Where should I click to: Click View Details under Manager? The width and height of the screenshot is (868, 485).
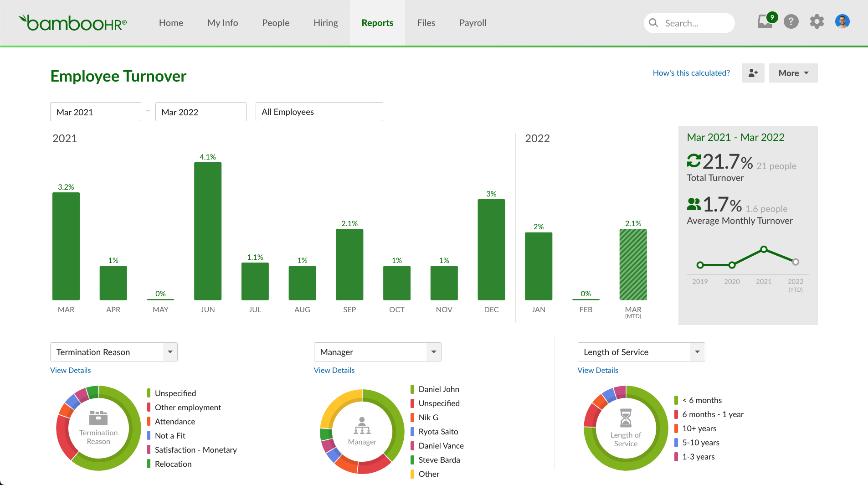point(334,370)
